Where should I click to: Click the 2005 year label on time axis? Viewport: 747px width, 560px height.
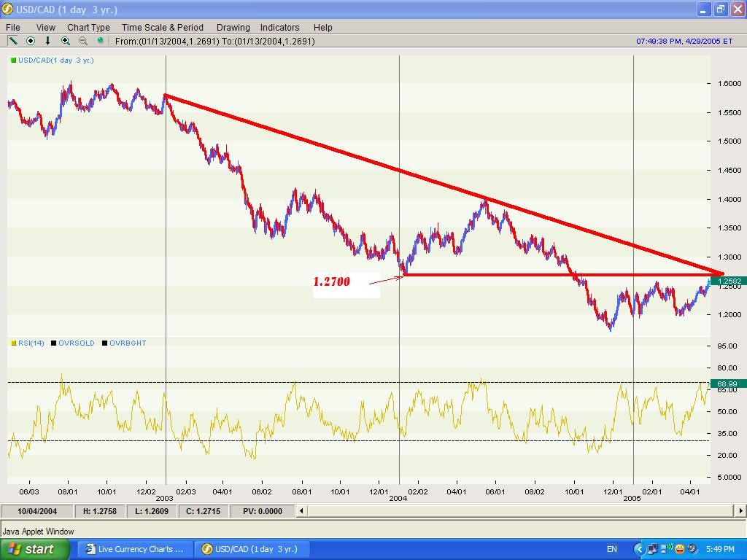632,499
